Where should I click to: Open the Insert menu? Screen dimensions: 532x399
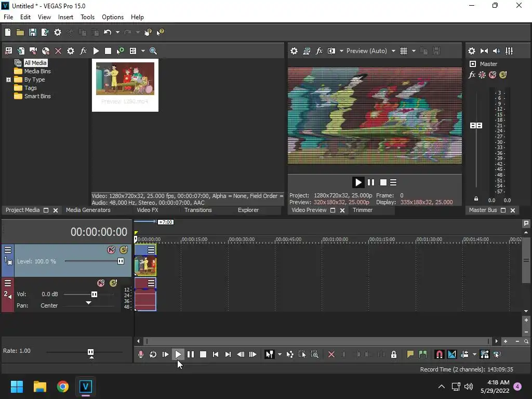[65, 17]
